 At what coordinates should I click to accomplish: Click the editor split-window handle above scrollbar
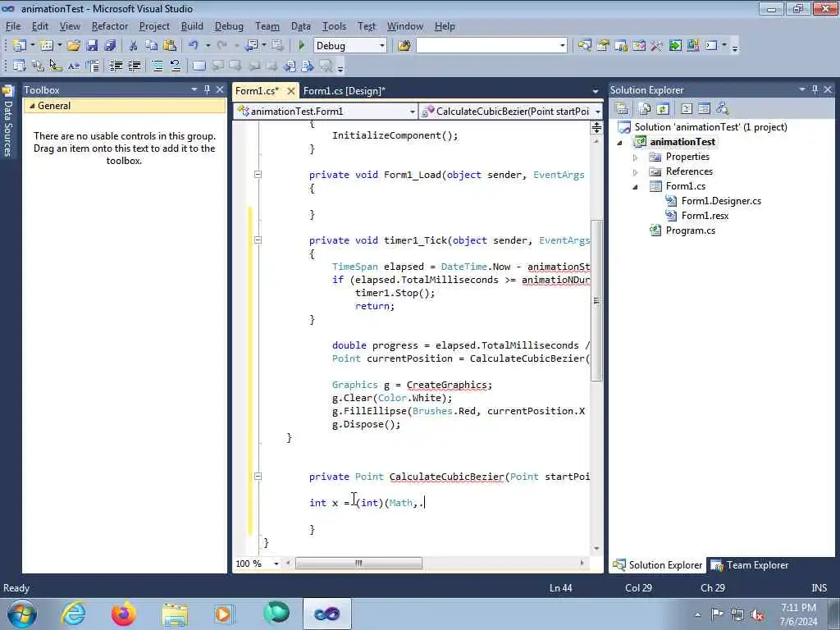[x=596, y=127]
